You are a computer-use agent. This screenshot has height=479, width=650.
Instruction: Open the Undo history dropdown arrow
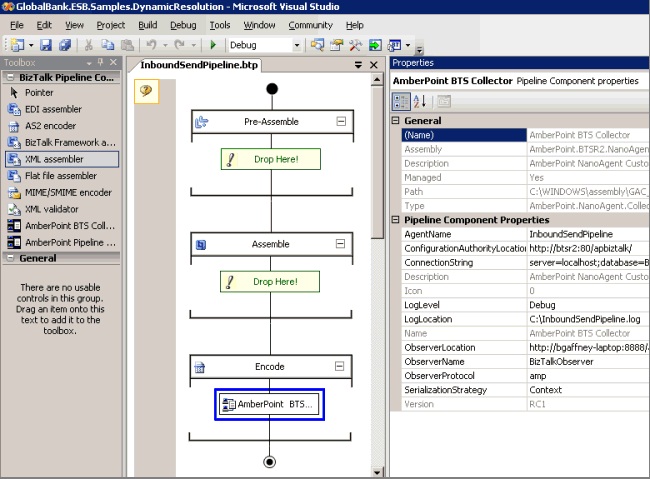pos(165,45)
